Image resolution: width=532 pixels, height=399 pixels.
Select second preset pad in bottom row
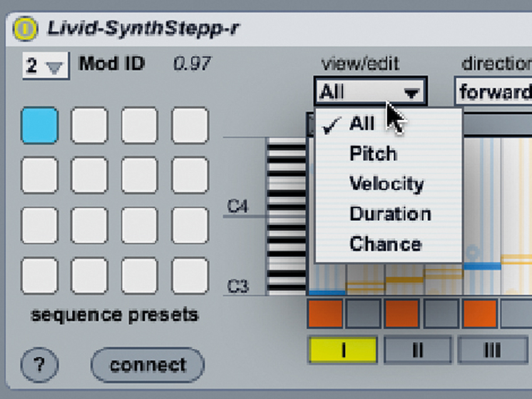[x=90, y=276]
